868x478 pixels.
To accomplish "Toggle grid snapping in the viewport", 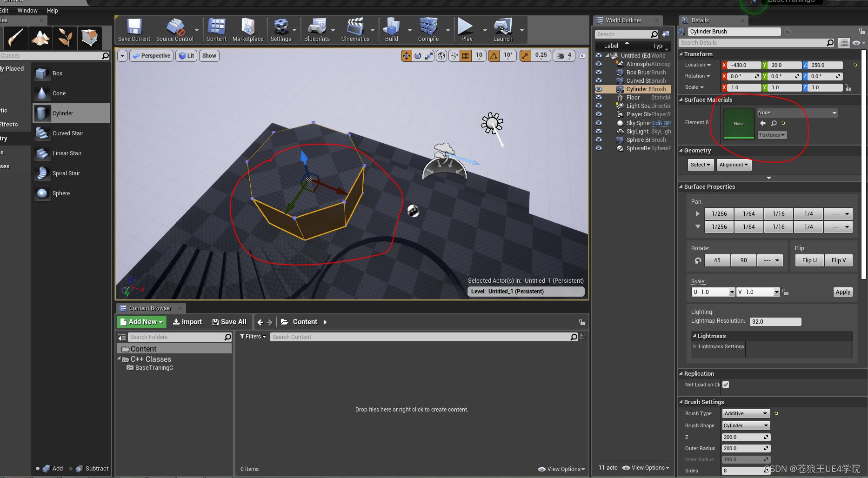I will pyautogui.click(x=466, y=55).
